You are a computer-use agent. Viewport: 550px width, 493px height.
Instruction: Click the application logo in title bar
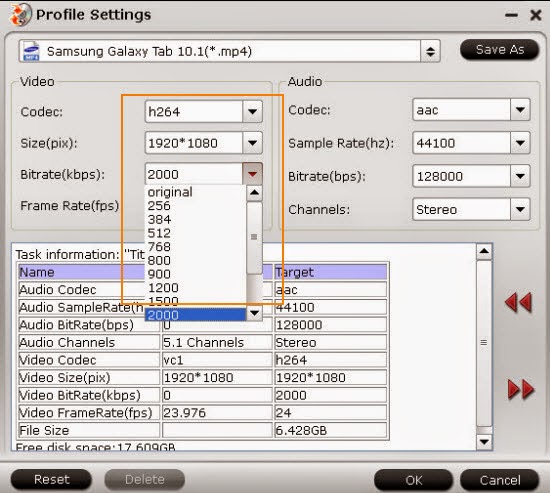click(20, 14)
